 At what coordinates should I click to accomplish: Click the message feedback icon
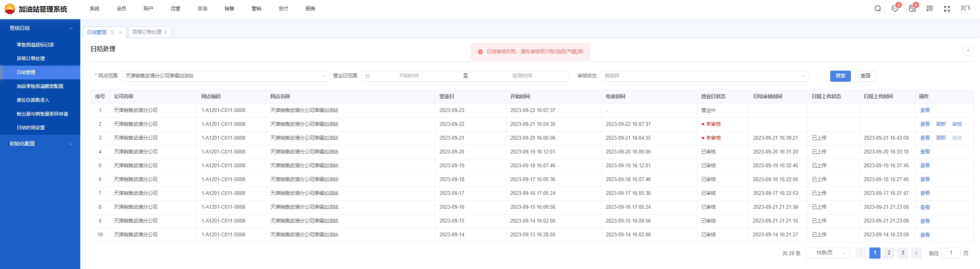point(929,8)
